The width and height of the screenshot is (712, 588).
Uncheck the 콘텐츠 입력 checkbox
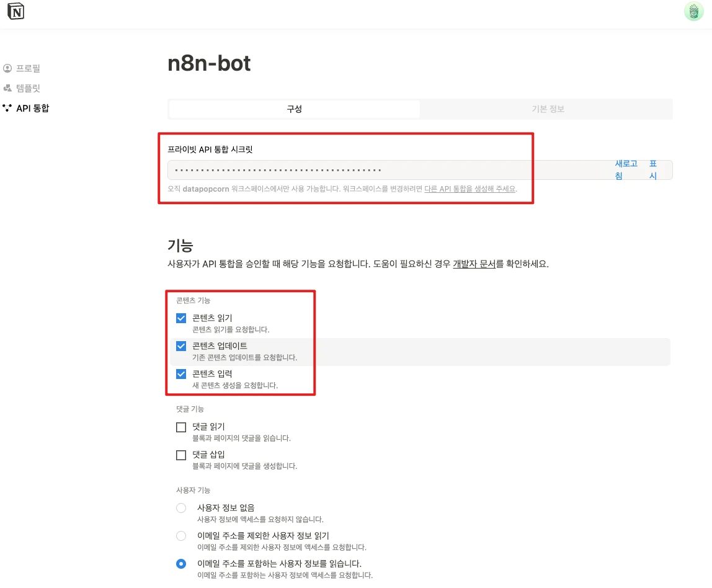pos(181,374)
